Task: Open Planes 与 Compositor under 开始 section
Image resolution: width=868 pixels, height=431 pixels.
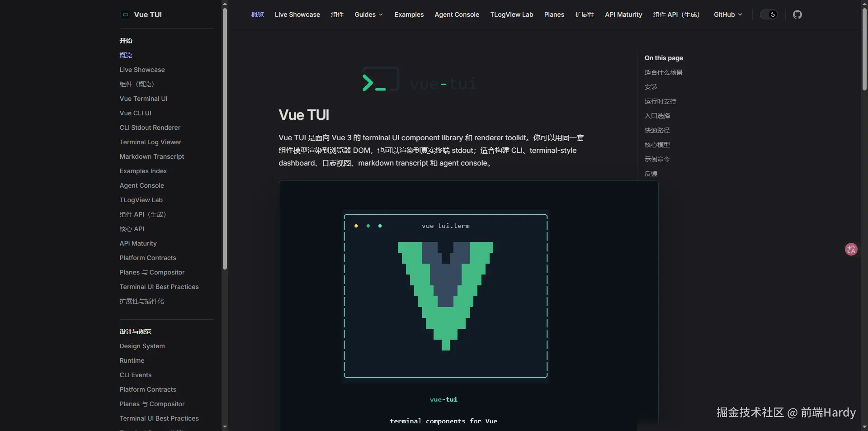Action: (x=152, y=272)
